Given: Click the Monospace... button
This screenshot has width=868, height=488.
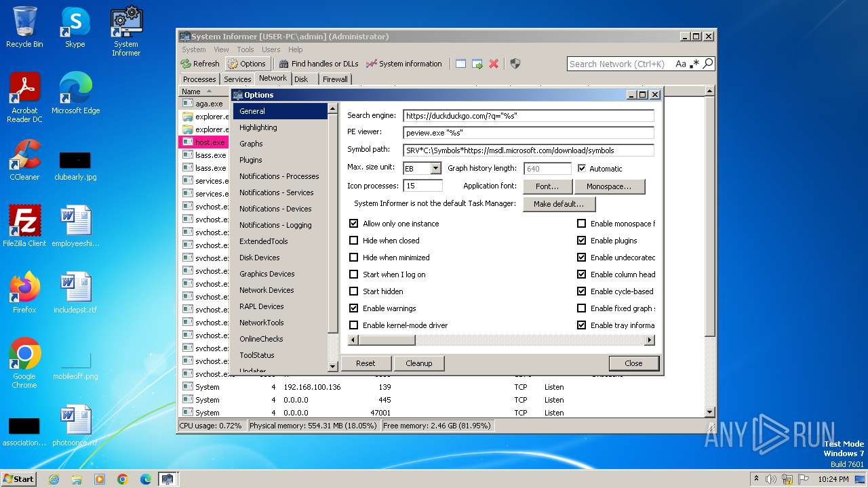Looking at the screenshot, I should point(609,186).
